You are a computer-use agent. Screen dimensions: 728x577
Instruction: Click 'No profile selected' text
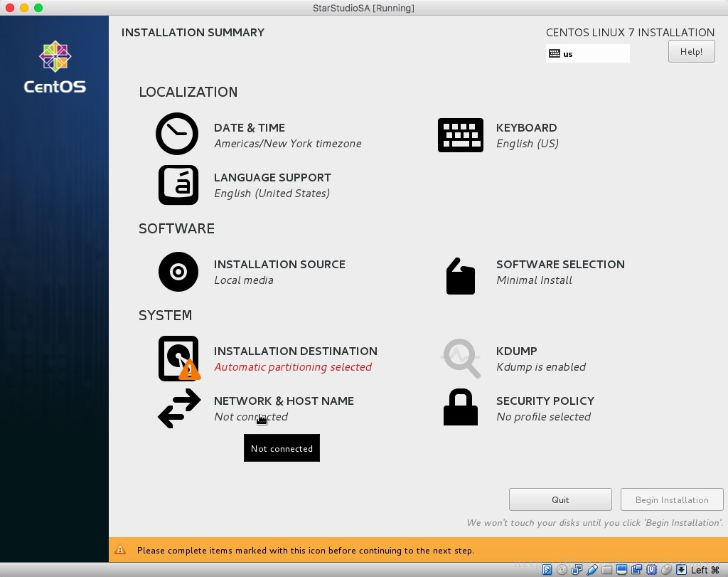[544, 417]
